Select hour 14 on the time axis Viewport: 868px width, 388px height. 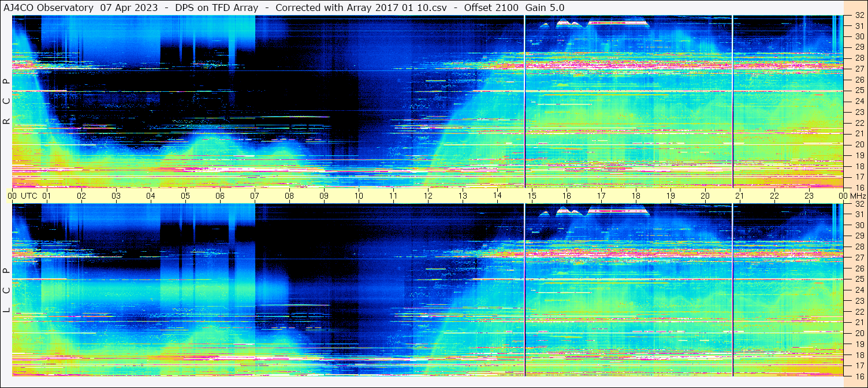[x=497, y=196]
